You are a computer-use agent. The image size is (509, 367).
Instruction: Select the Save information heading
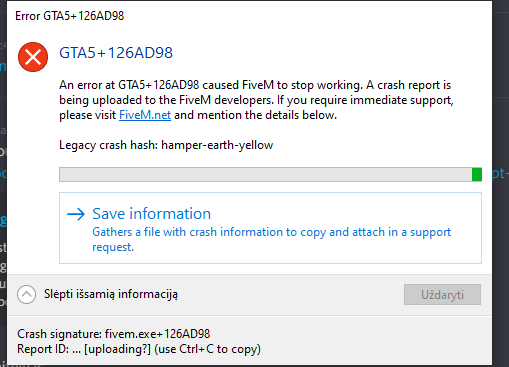pyautogui.click(x=152, y=214)
